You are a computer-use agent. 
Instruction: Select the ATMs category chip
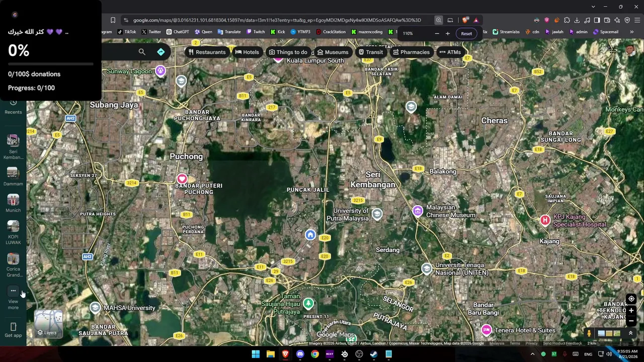tap(450, 52)
